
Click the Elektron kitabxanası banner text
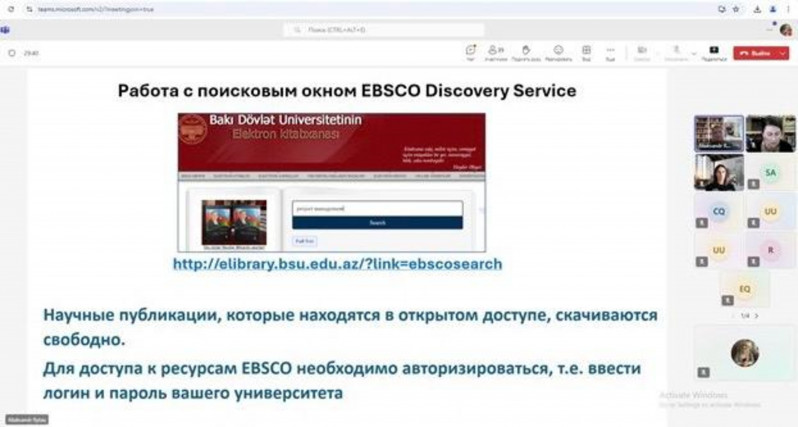[286, 134]
